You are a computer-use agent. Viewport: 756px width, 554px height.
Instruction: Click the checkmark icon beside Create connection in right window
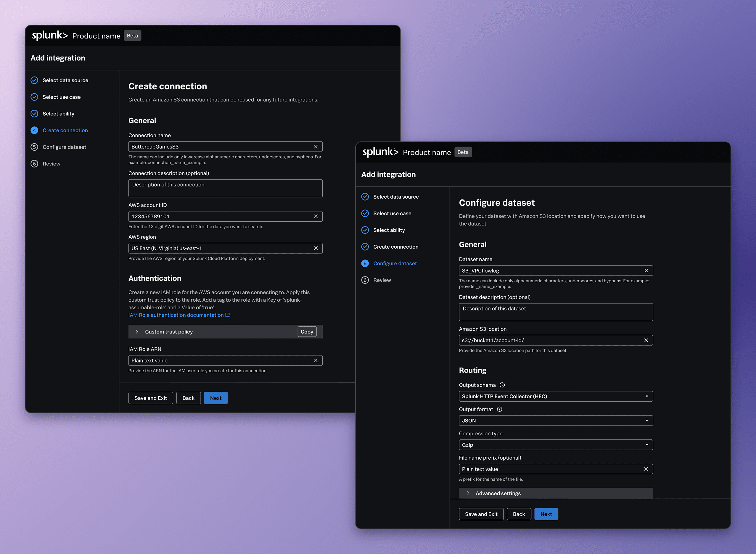coord(365,247)
